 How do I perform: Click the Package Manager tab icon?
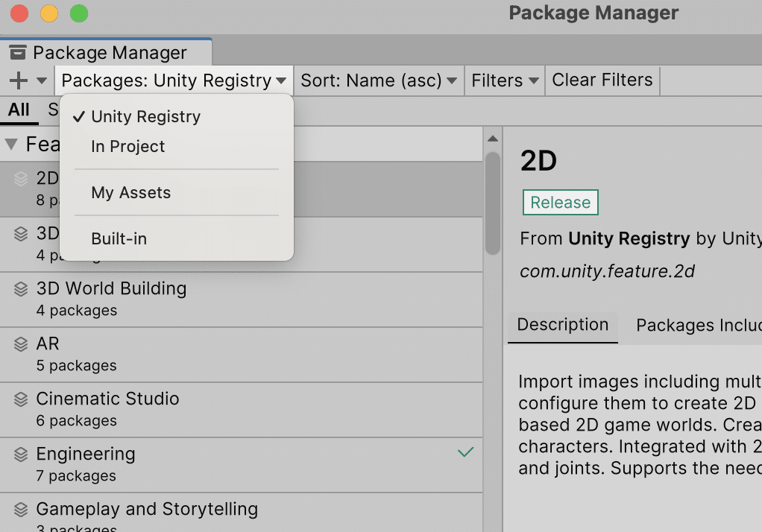coord(18,53)
